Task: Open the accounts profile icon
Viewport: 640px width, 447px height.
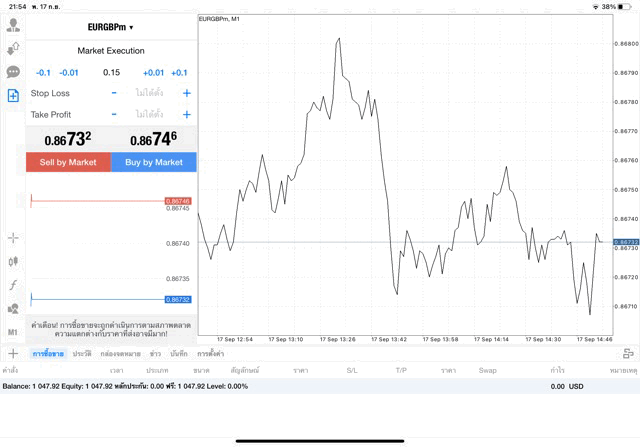Action: (x=13, y=25)
